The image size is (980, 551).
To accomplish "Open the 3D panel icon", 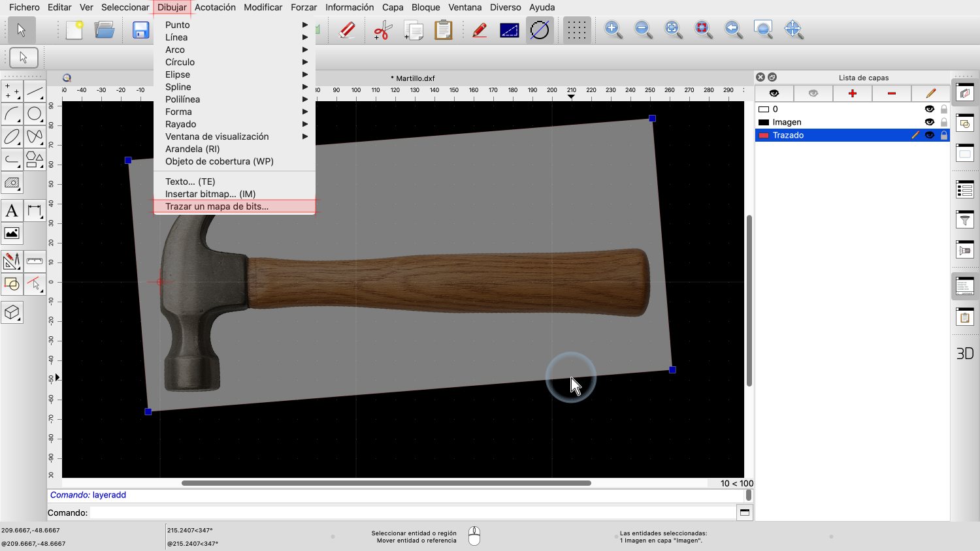I will point(965,353).
